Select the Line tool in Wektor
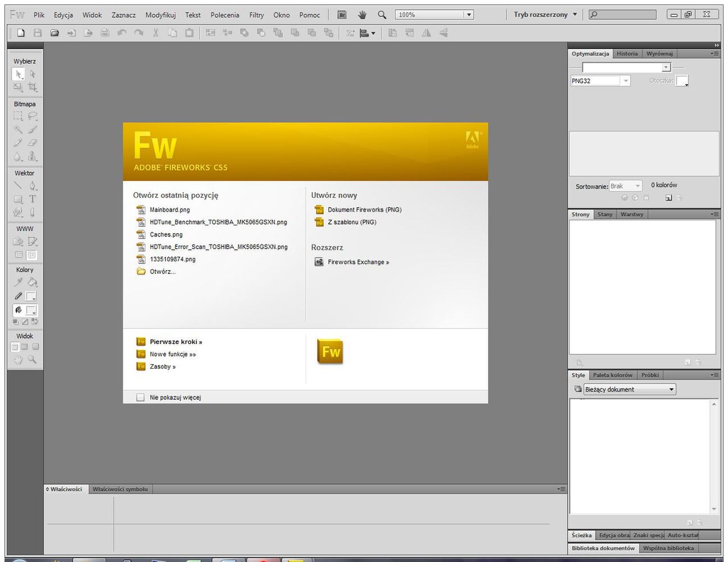Screen dimensions: 728x562 click(18, 185)
